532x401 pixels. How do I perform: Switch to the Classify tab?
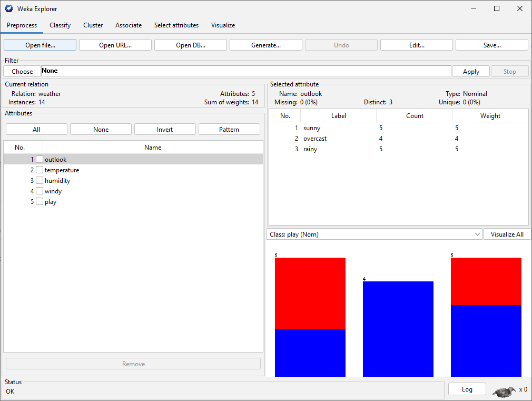point(60,25)
